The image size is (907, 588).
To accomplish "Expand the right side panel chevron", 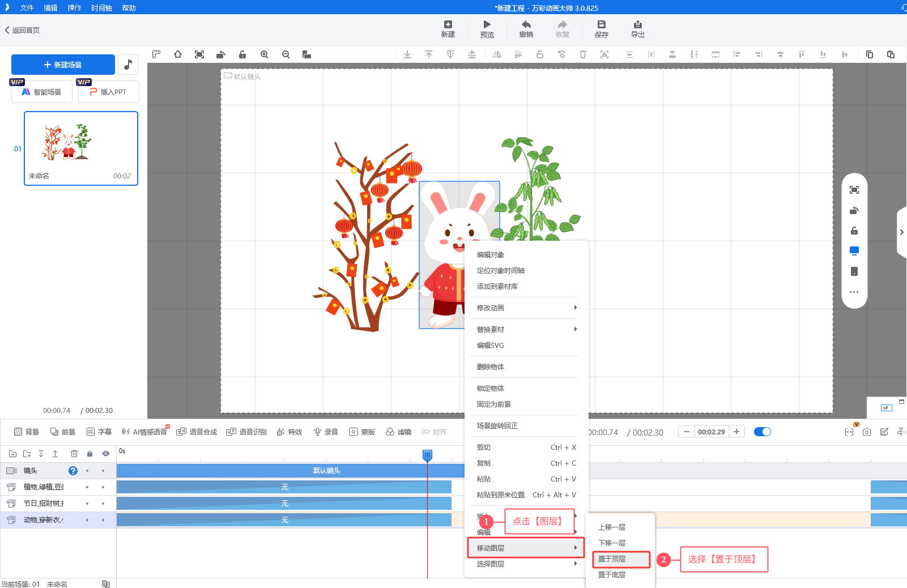I will pyautogui.click(x=901, y=232).
